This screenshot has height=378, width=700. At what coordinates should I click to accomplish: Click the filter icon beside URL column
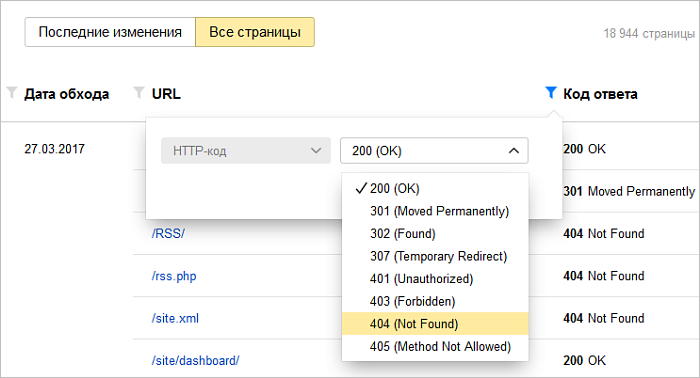(x=139, y=93)
